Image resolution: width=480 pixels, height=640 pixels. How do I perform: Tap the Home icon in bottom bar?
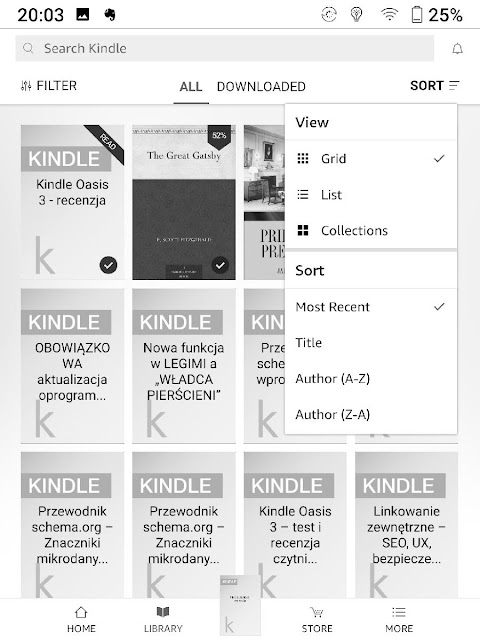coord(81,612)
